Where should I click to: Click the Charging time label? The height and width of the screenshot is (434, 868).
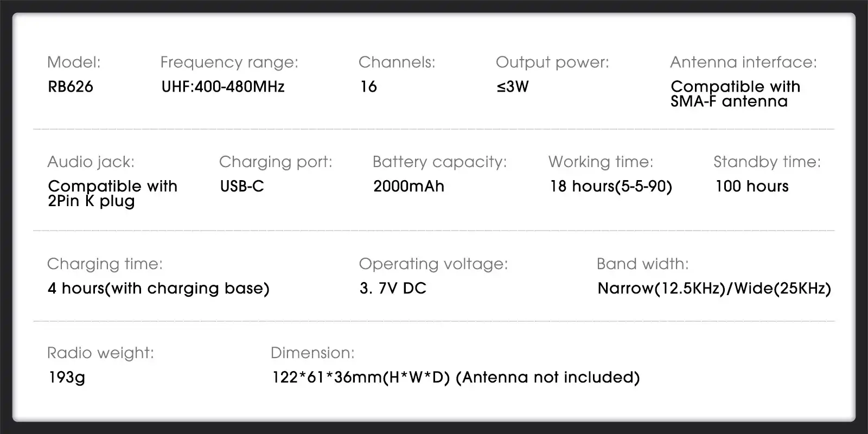tap(105, 264)
